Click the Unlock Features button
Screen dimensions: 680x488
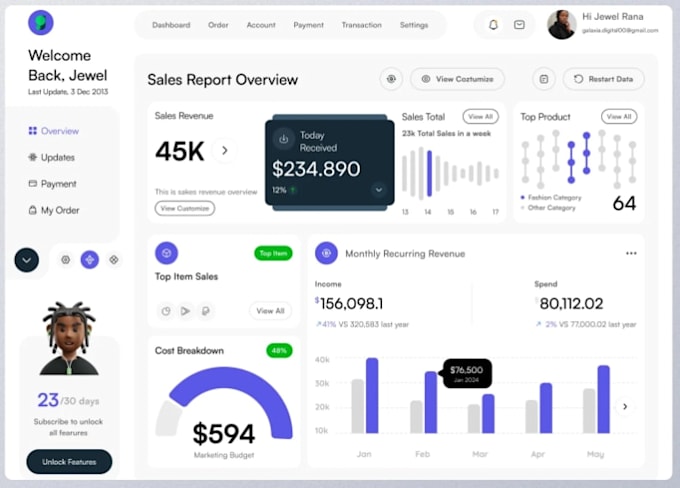pos(69,462)
